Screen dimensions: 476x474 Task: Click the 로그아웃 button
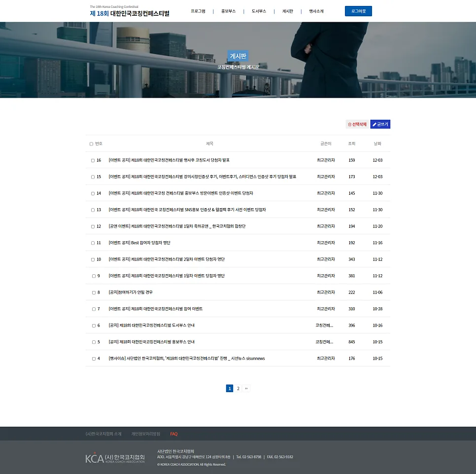(x=358, y=11)
